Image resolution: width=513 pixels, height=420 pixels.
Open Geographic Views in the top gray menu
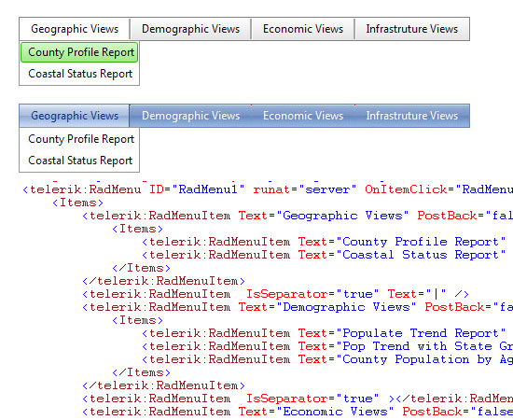[x=75, y=29]
